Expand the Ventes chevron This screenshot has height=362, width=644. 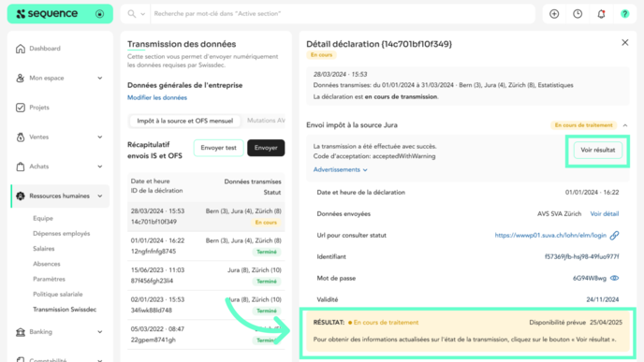click(100, 138)
